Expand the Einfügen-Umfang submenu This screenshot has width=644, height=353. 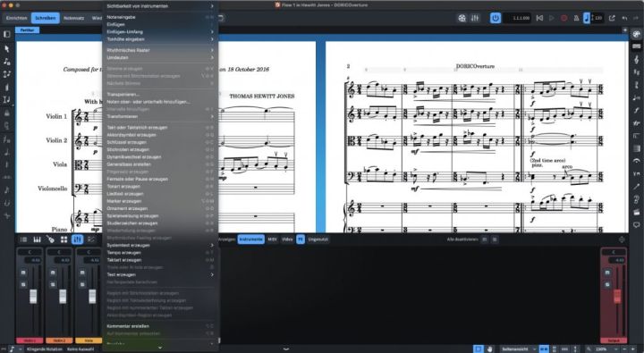tap(160, 31)
